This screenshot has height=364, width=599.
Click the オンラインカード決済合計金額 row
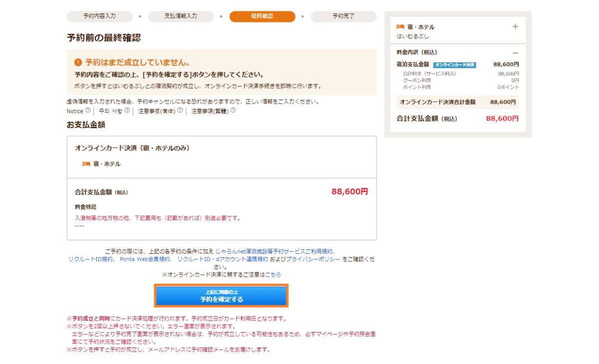point(458,102)
